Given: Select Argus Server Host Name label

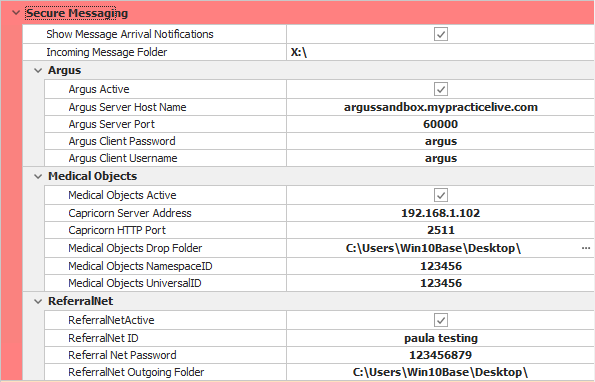Looking at the screenshot, I should 127,107.
